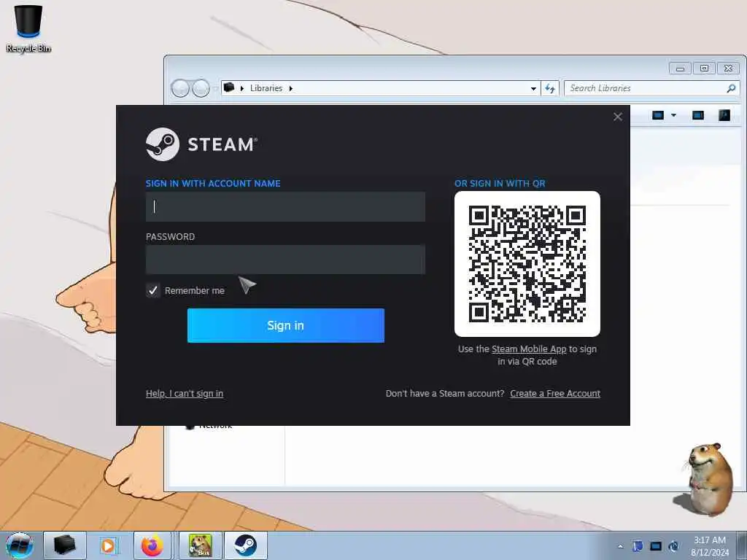Show hidden system tray icons
The image size is (747, 560).
click(620, 546)
